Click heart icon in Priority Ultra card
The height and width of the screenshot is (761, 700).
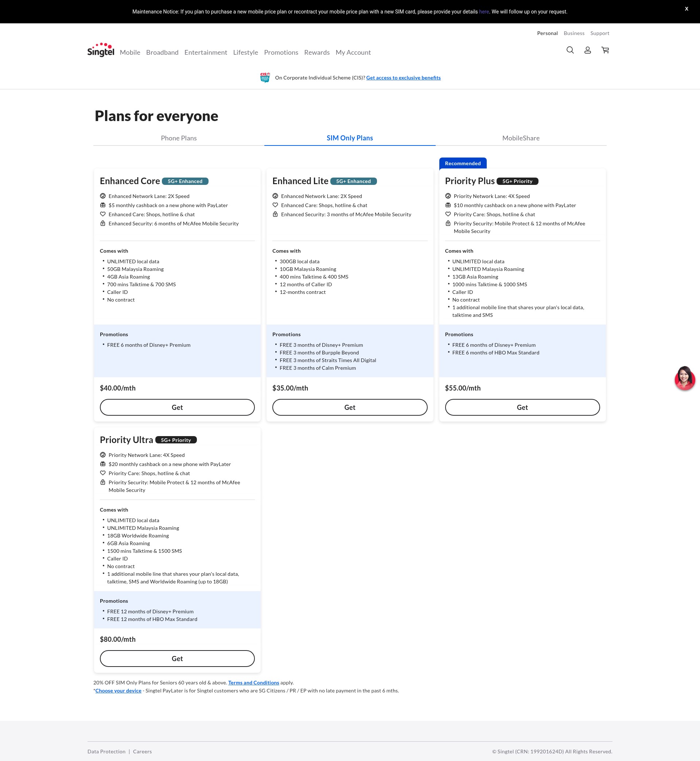coord(103,473)
